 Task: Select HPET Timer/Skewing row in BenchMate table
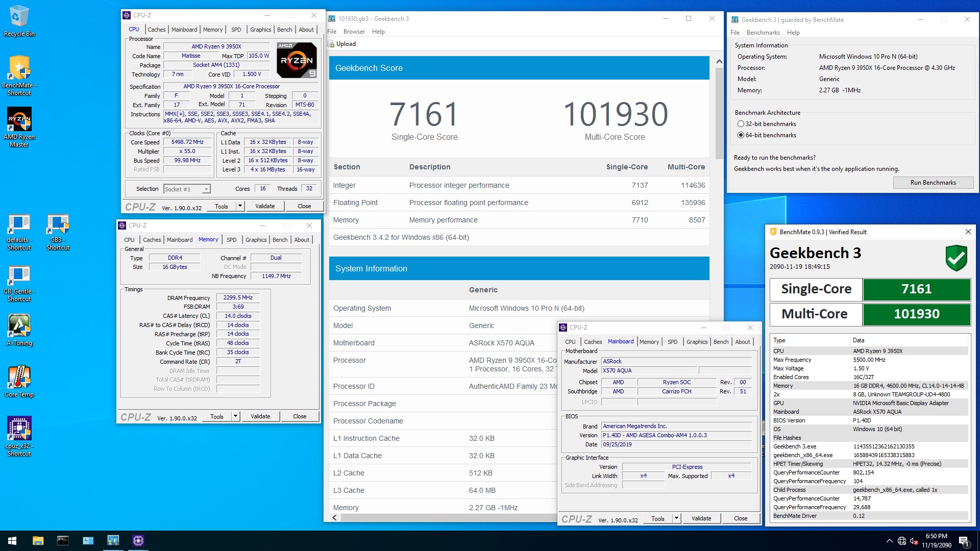tap(871, 464)
